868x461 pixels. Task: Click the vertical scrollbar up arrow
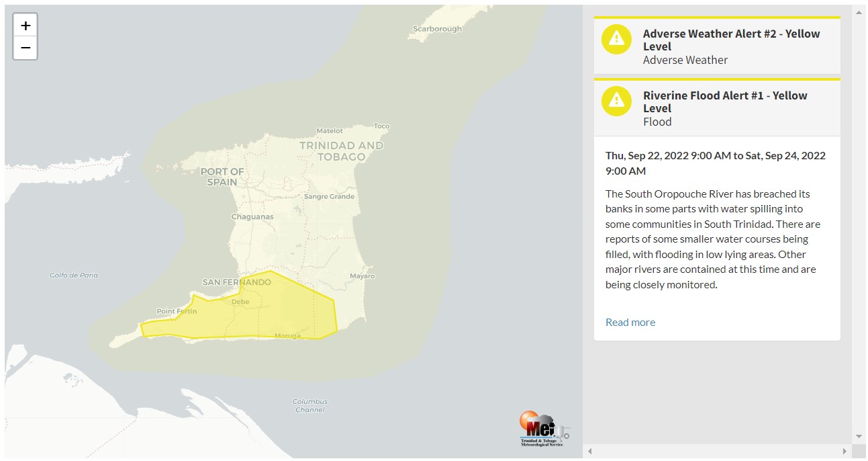pos(859,12)
